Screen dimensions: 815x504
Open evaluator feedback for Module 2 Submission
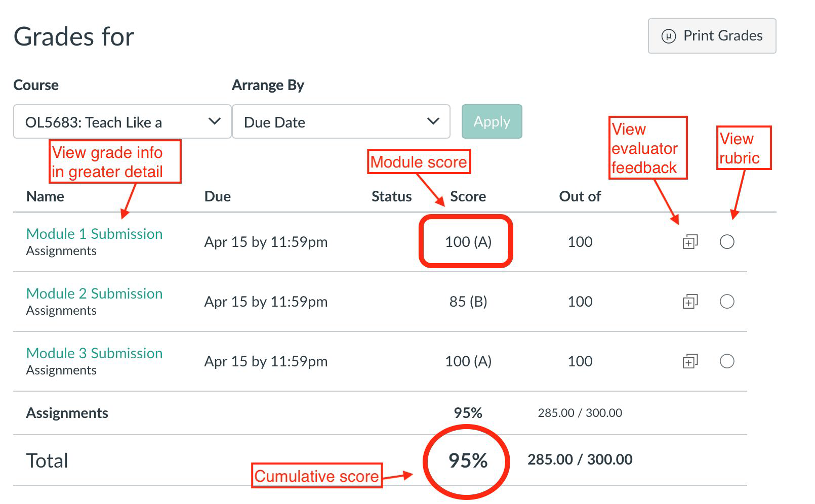click(690, 302)
